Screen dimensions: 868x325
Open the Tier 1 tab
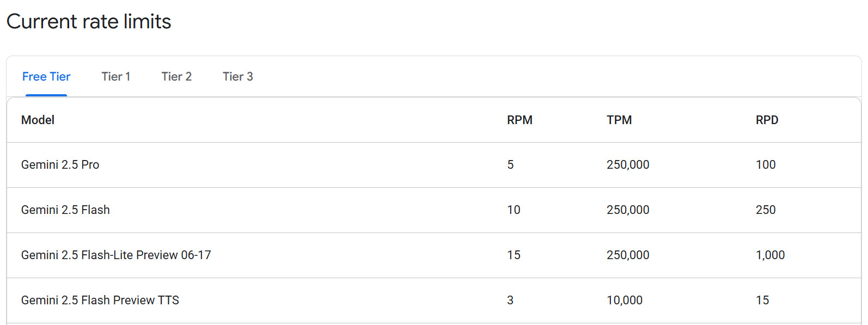click(x=116, y=77)
